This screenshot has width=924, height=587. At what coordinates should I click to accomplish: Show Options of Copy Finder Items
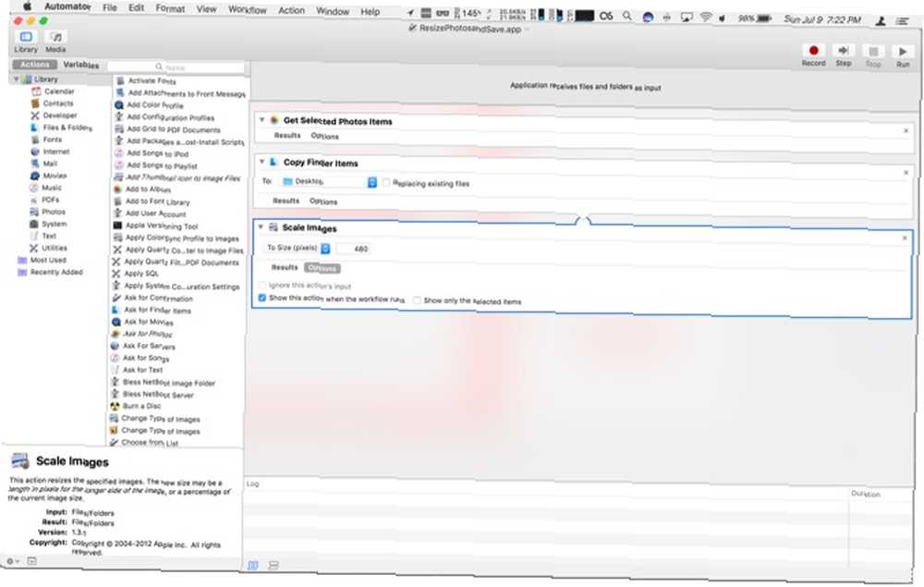323,202
